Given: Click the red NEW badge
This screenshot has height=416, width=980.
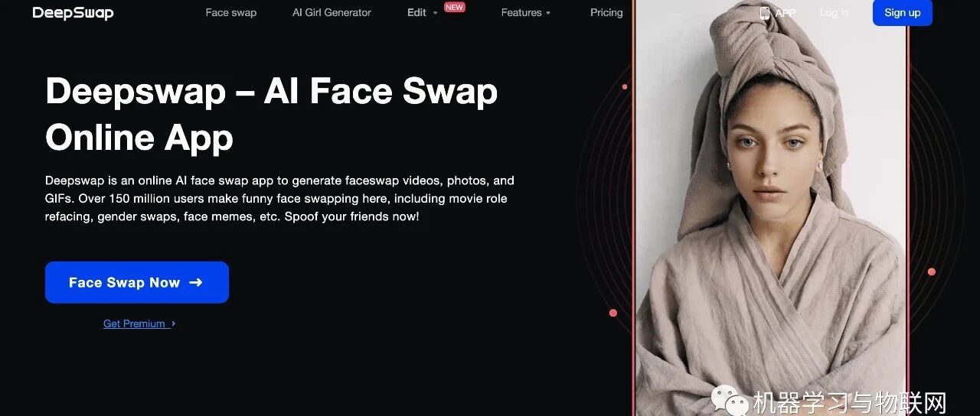Looking at the screenshot, I should [455, 7].
